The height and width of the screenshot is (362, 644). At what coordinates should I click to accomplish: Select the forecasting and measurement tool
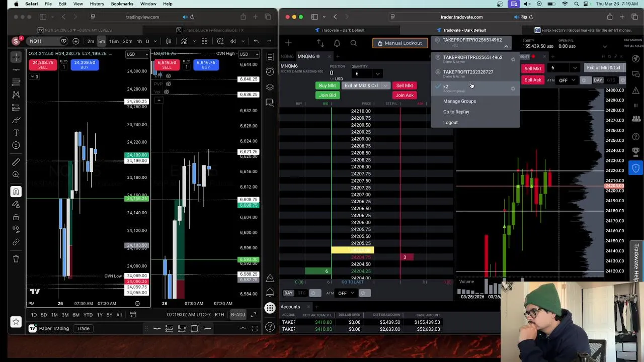[16, 107]
